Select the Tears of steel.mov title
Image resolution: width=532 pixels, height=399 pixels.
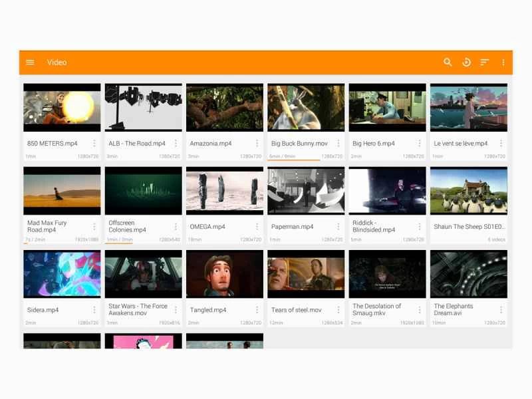[297, 310]
